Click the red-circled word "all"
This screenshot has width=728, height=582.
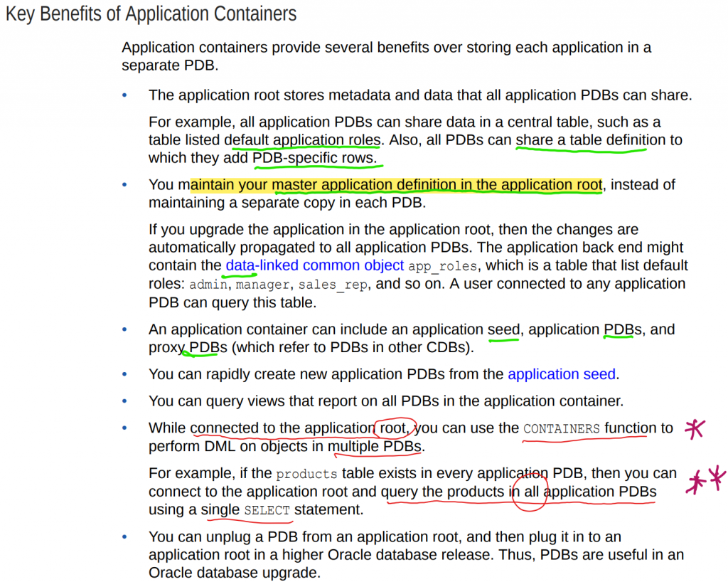(x=530, y=492)
